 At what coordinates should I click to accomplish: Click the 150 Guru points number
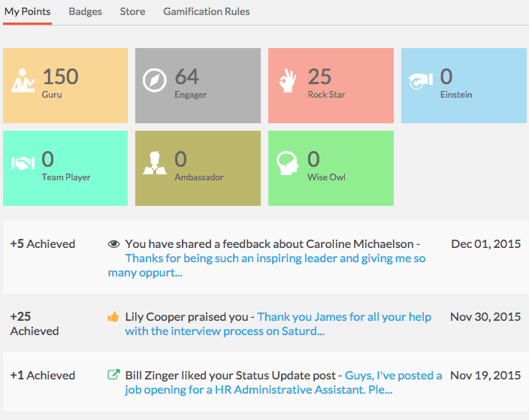(x=60, y=77)
